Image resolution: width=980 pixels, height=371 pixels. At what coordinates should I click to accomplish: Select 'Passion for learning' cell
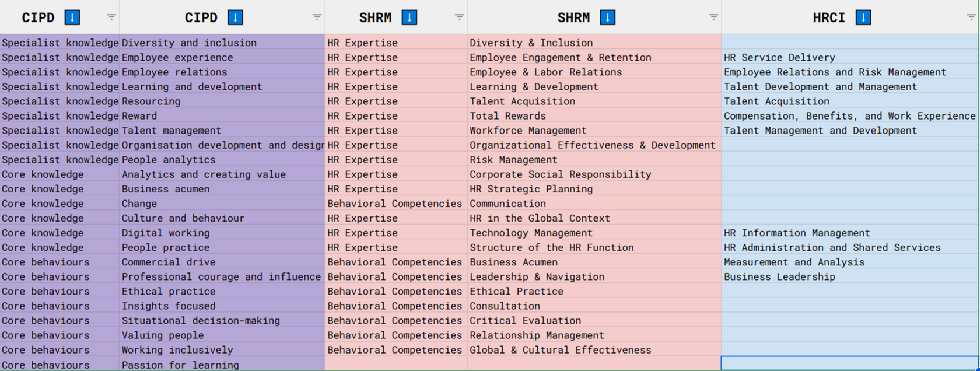(x=222, y=365)
